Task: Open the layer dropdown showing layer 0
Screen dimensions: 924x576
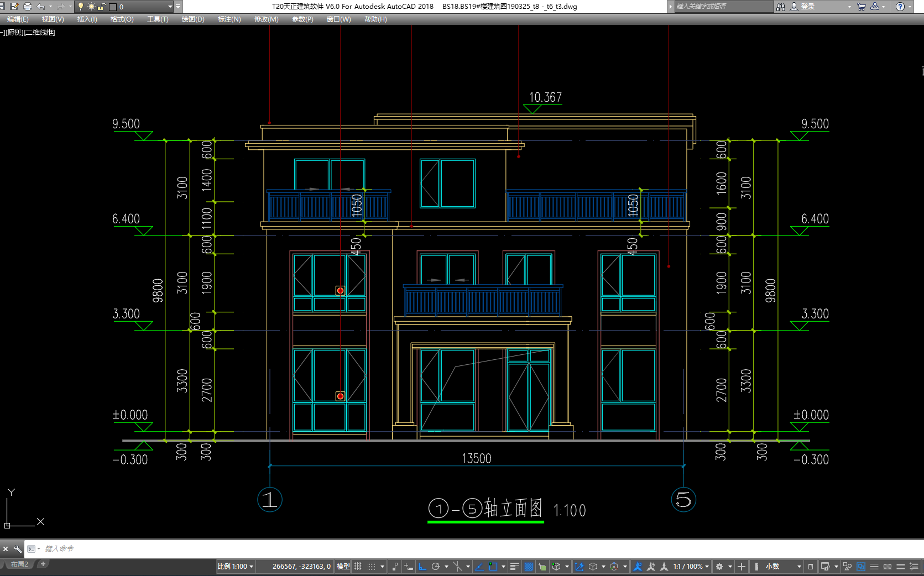Action: click(170, 7)
